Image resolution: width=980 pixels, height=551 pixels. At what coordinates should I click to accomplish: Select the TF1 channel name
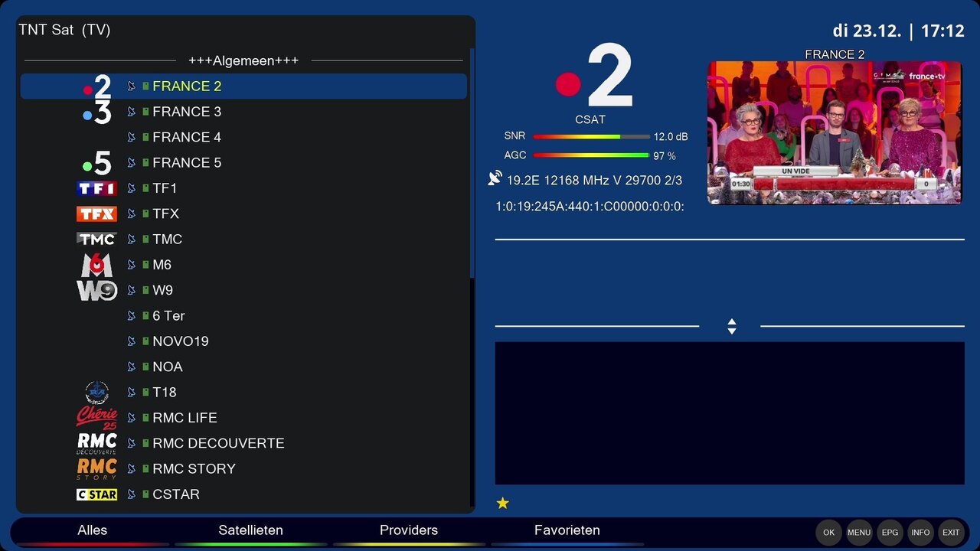[x=165, y=188]
